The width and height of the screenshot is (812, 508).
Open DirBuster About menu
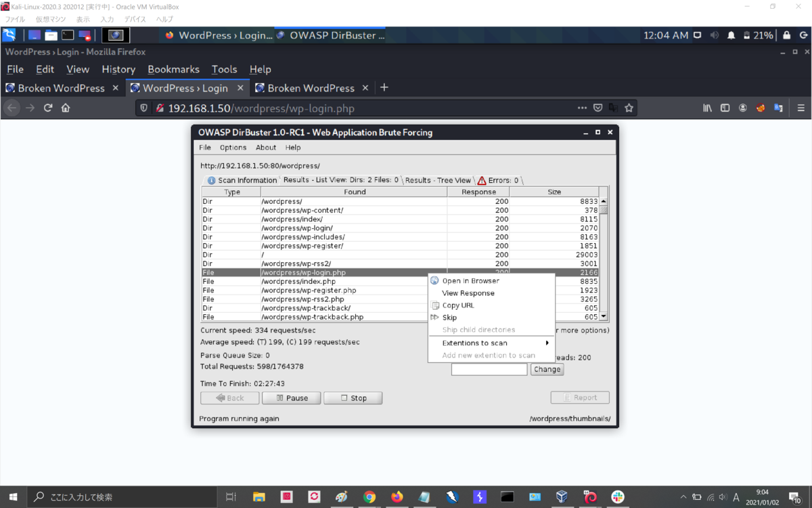[x=266, y=147]
